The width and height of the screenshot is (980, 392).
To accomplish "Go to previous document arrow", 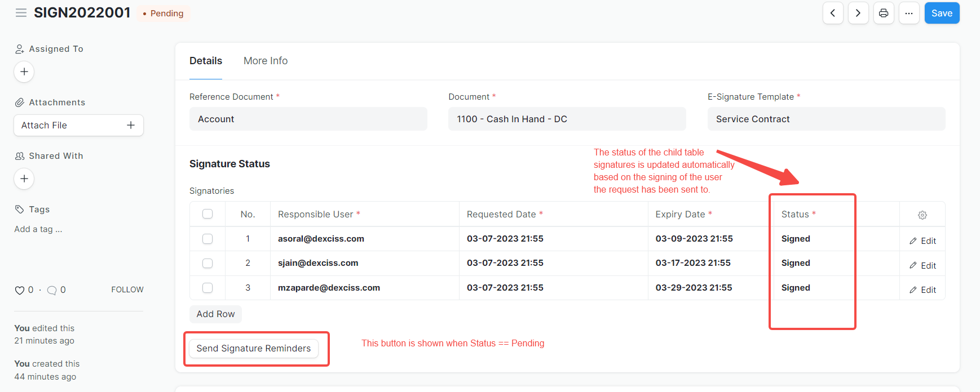I will (833, 13).
